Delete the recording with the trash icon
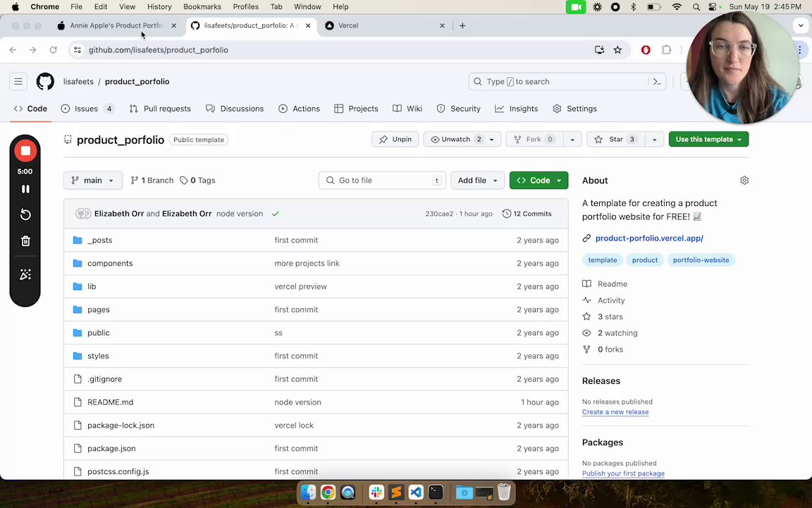 25,241
